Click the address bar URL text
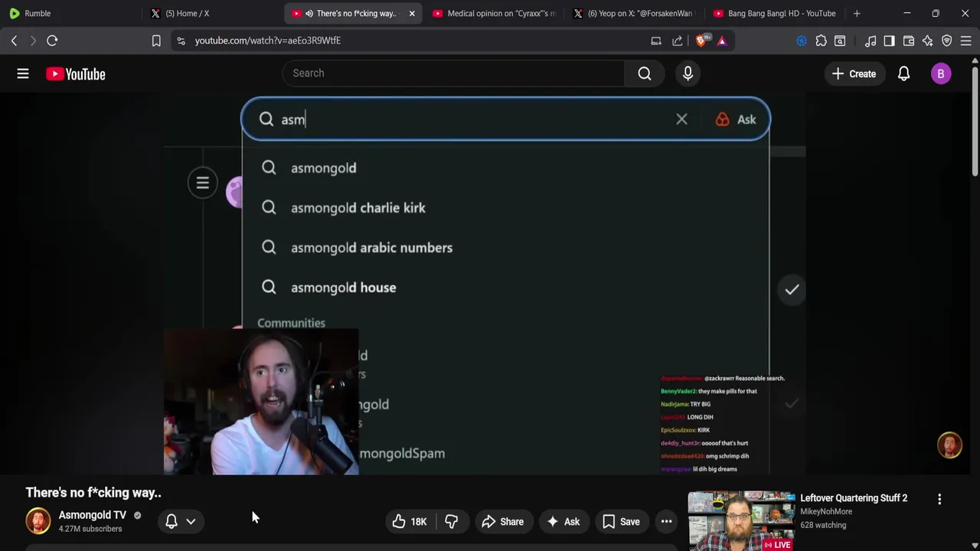The width and height of the screenshot is (980, 551). point(268,41)
